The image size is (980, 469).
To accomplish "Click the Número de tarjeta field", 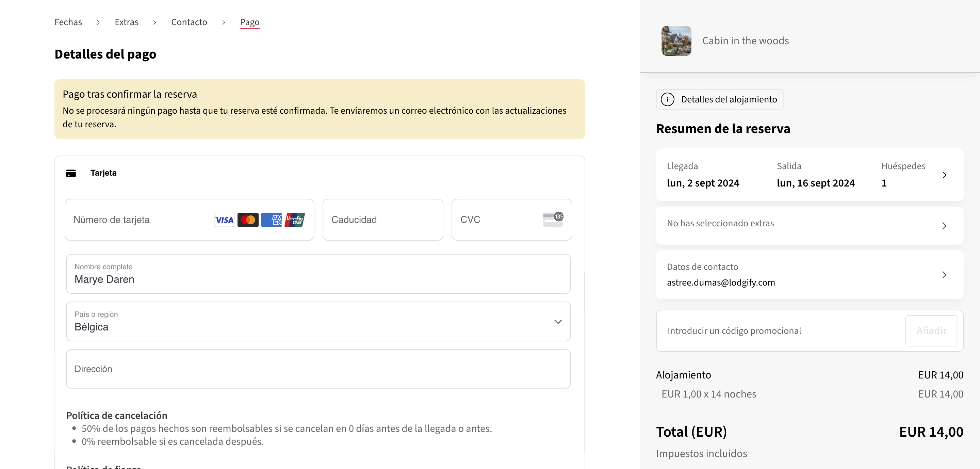I will [x=133, y=220].
